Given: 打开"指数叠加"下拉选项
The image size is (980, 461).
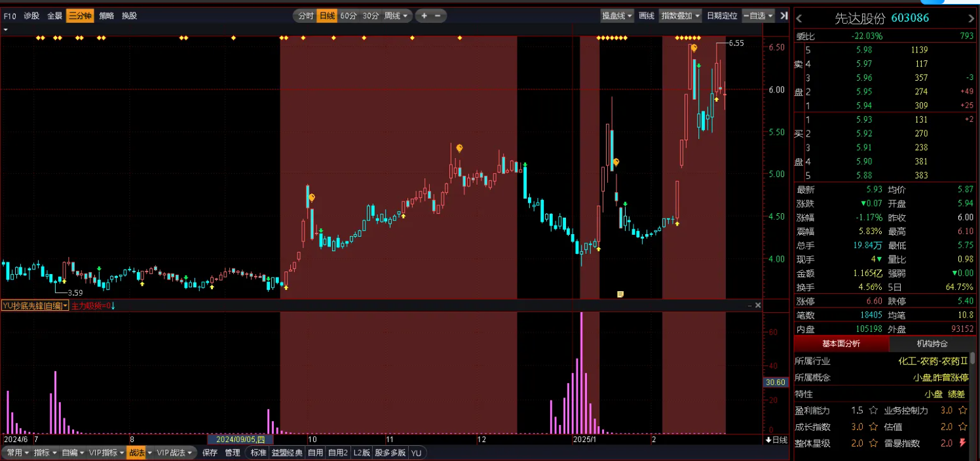Looking at the screenshot, I should pos(680,16).
